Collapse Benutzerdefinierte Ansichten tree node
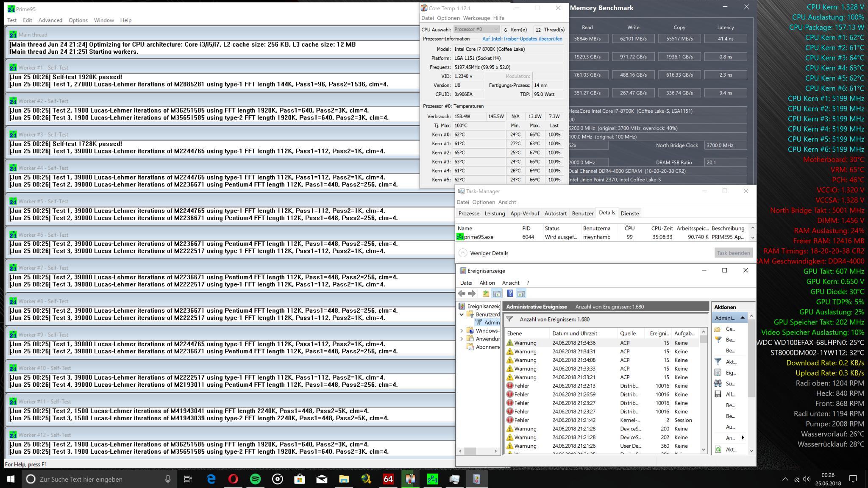The height and width of the screenshot is (488, 868). tap(462, 314)
